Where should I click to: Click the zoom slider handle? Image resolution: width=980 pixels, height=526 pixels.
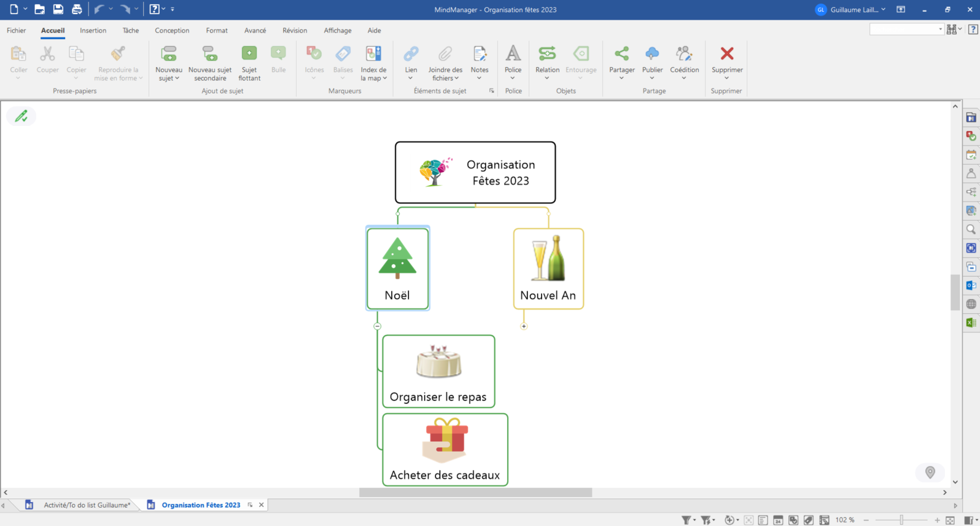click(901, 520)
